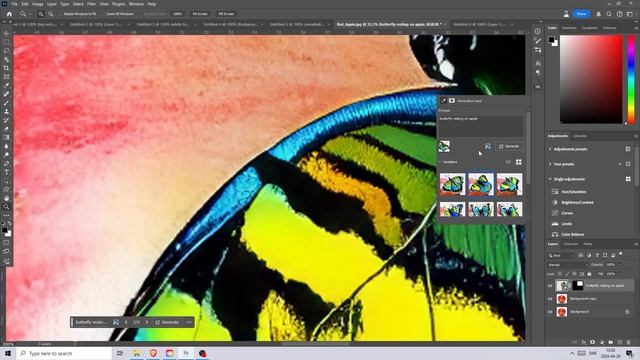Open the Opacity value dropdown
Screen dimensions: 640x360
coord(619,265)
